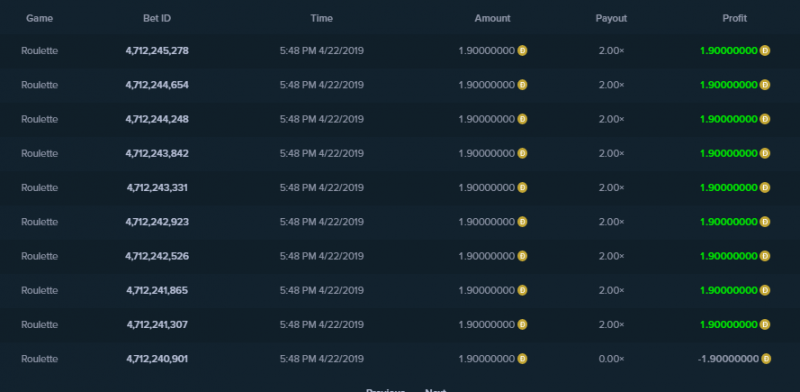
Task: Click the Game column header
Action: [x=39, y=18]
